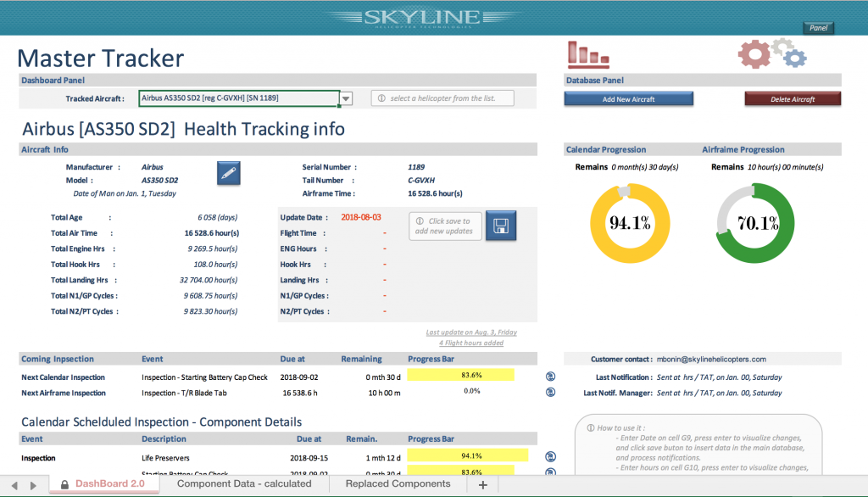Click Total Landing Hrs value 32 704.00 hour(s)
This screenshot has width=868, height=497.
pos(209,280)
